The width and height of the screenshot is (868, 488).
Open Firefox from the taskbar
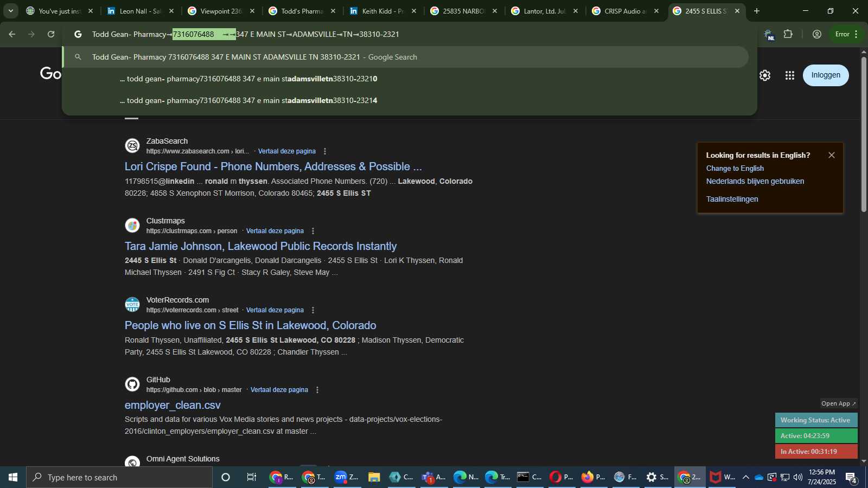593,477
